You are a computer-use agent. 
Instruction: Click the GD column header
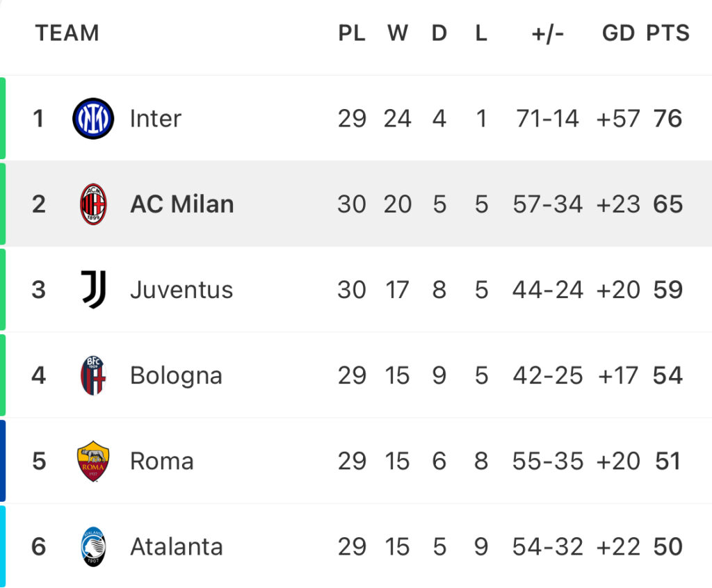click(x=618, y=33)
